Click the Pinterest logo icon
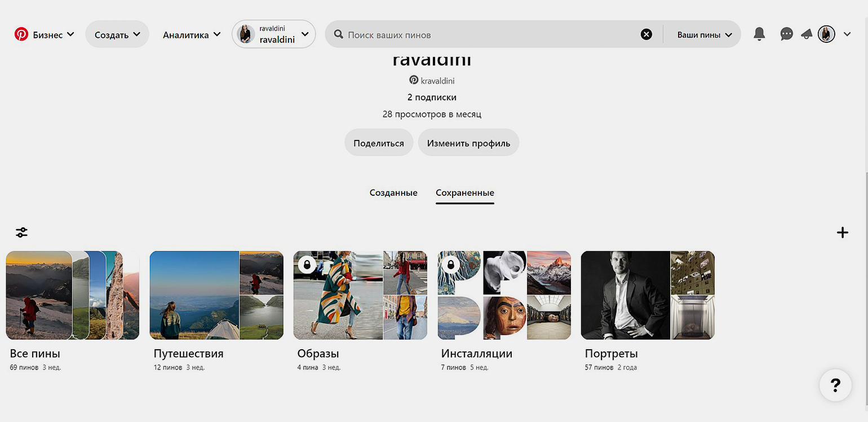The height and width of the screenshot is (422, 868). 21,34
